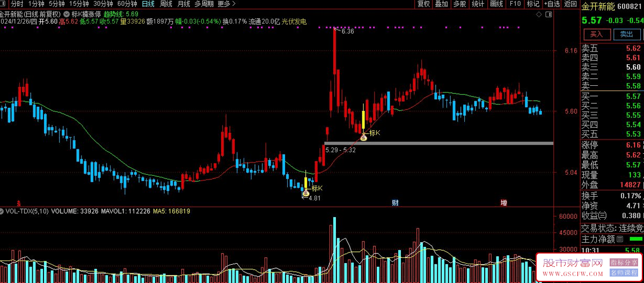Click the 买五 price 5.53

[633, 134]
